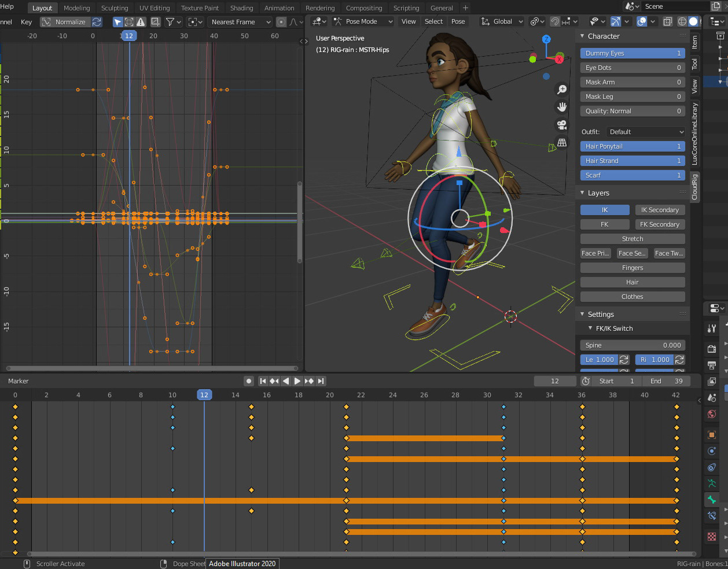
Task: Open the View Layer properties tab
Action: pos(712,381)
